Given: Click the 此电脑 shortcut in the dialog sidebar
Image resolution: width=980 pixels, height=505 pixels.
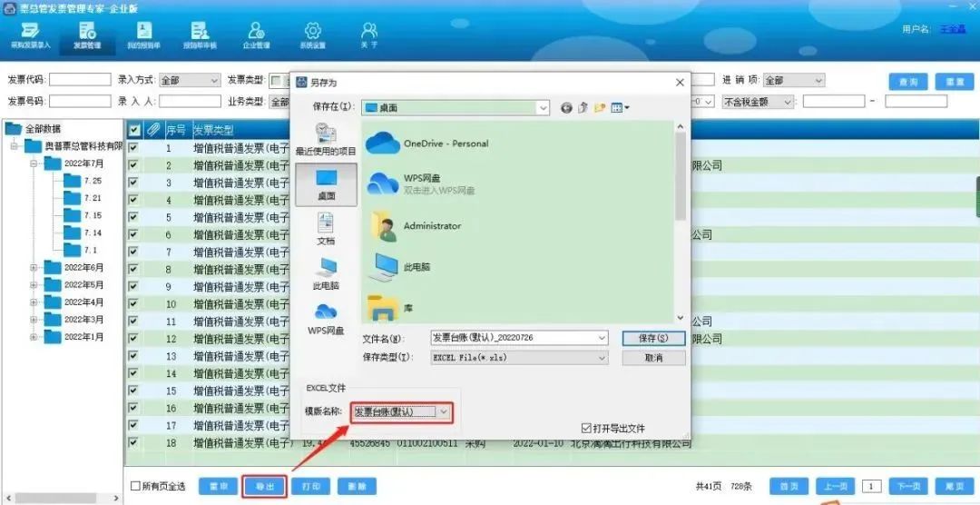Looking at the screenshot, I should point(326,273).
